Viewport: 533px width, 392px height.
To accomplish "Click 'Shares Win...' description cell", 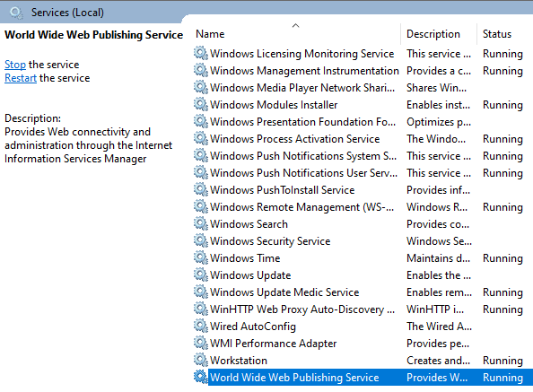I will point(436,88).
